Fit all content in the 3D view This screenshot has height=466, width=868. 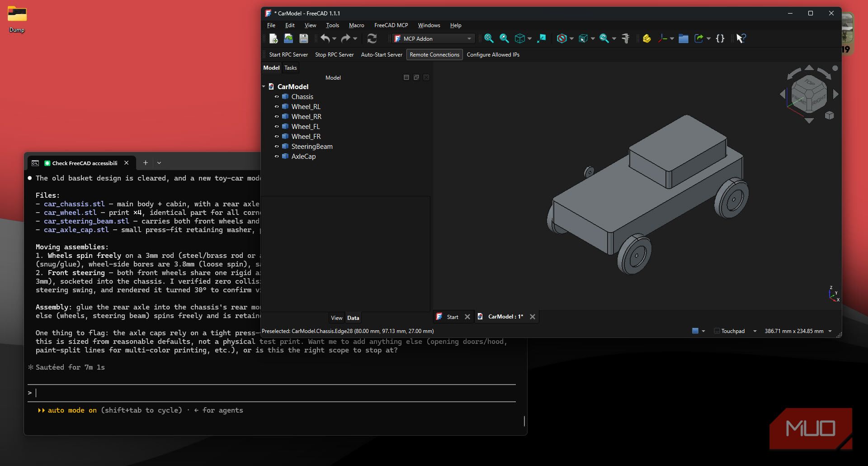point(489,39)
